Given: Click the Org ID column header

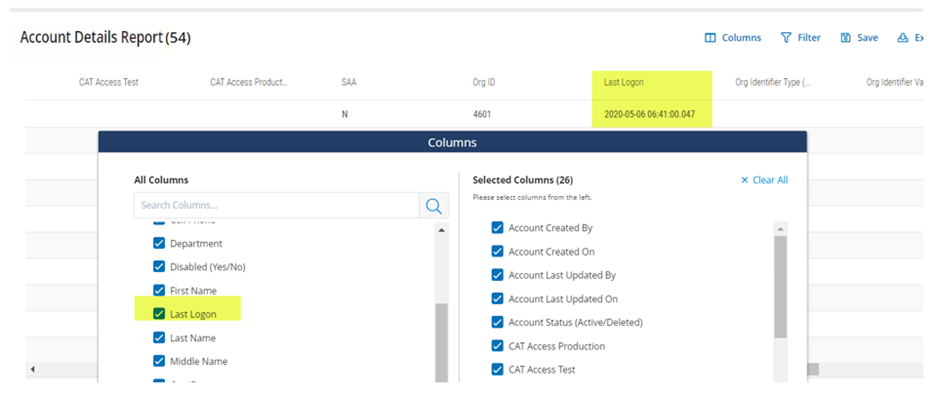Looking at the screenshot, I should point(483,82).
